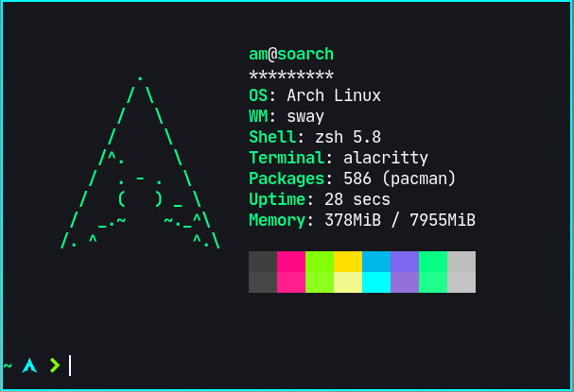Click the text cursor after the prompt
The image size is (574, 392).
70,366
